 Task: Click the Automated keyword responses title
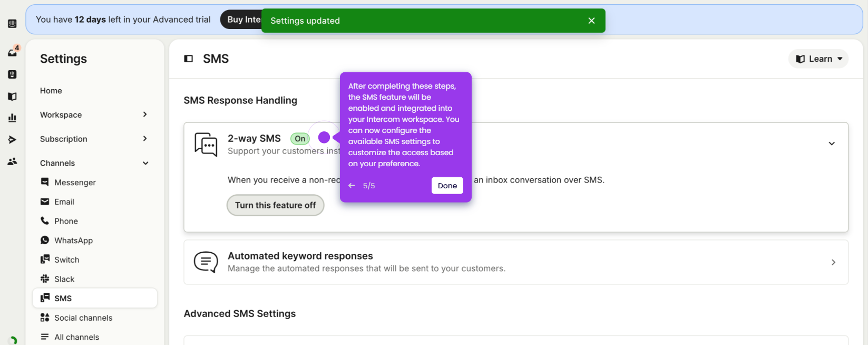pyautogui.click(x=300, y=256)
